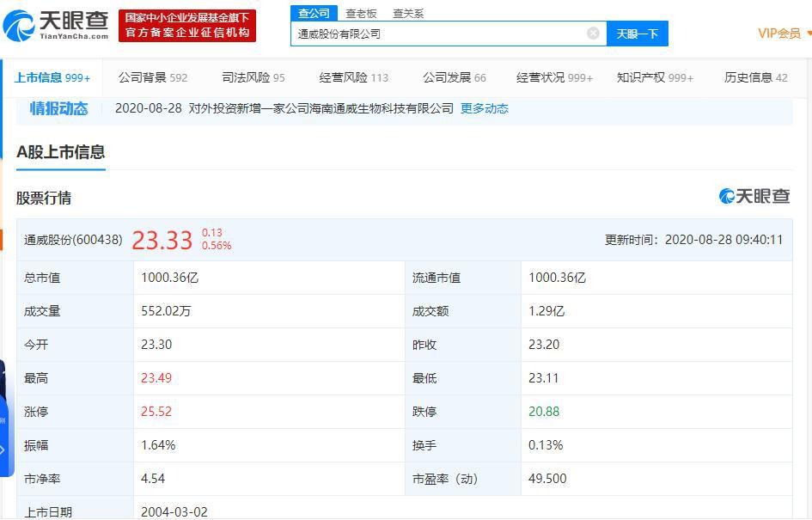Image resolution: width=812 pixels, height=520 pixels.
Task: Click the 市盈率 value 49.500
Action: click(547, 478)
